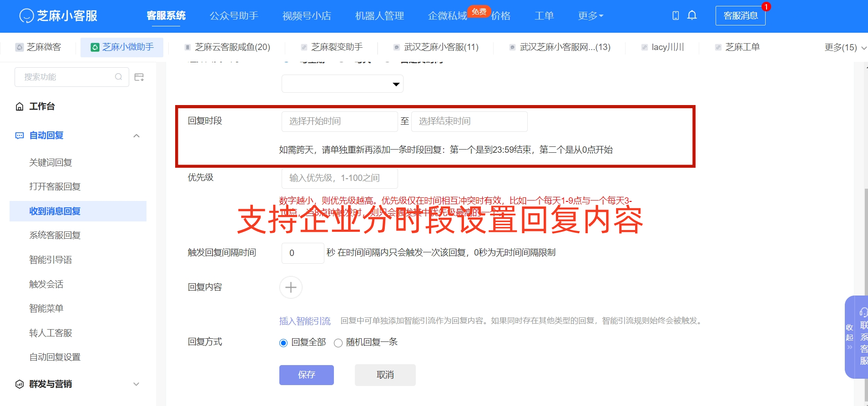Viewport: 868px width, 406px height.
Task: Click the 客服消息 button
Action: click(x=741, y=16)
